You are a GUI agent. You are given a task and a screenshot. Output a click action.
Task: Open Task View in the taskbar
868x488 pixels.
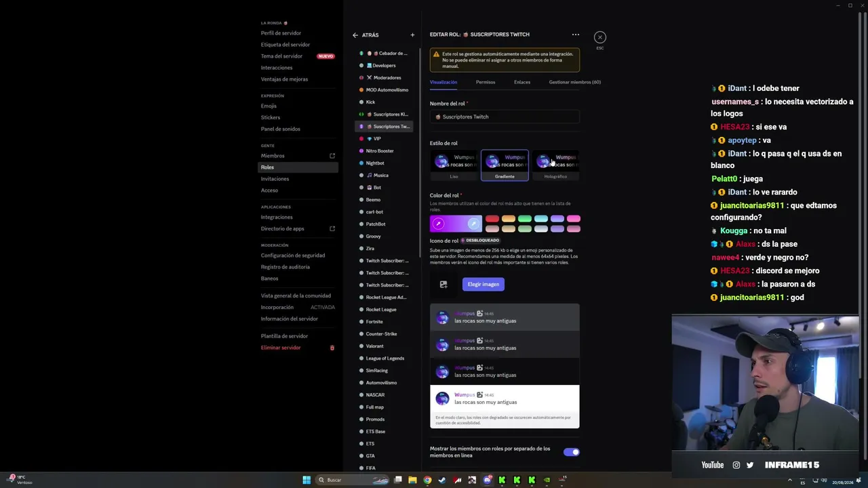(398, 480)
